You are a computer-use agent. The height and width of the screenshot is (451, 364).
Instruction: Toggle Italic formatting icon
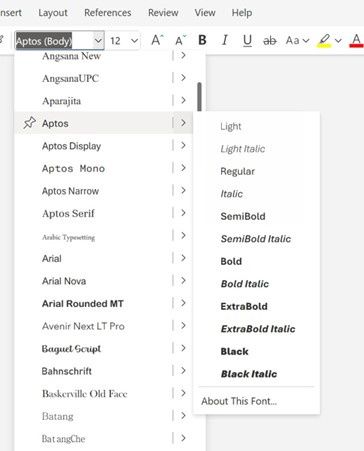click(x=225, y=40)
